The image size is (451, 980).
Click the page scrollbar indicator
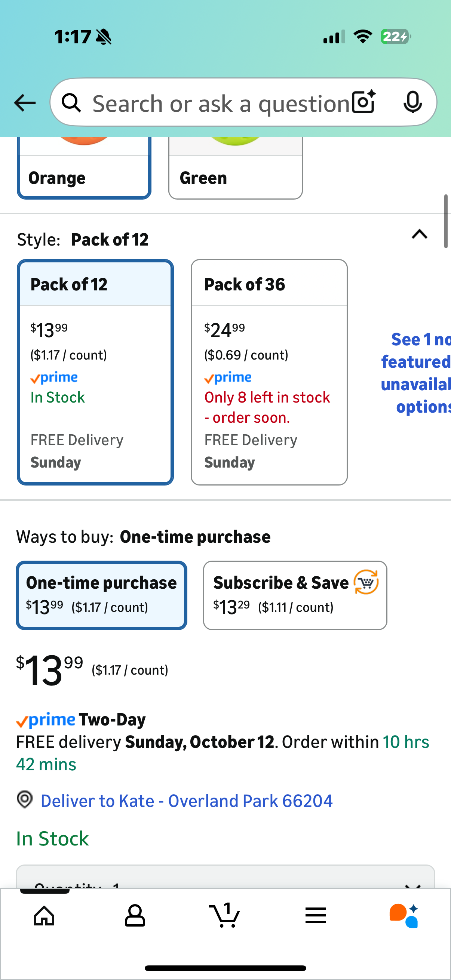(446, 221)
